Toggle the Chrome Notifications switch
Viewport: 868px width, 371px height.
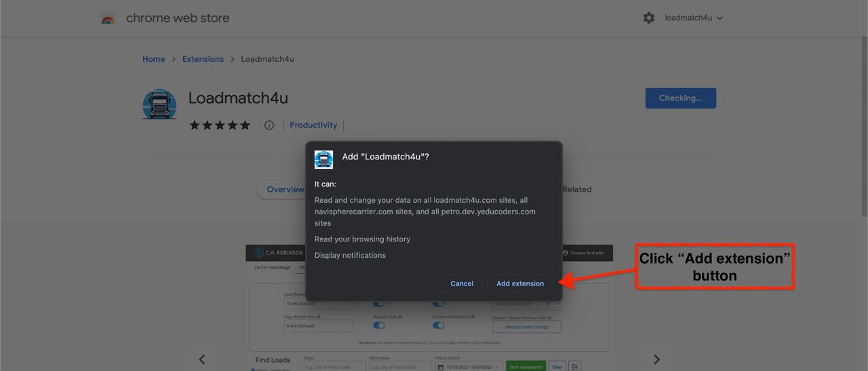(x=439, y=326)
